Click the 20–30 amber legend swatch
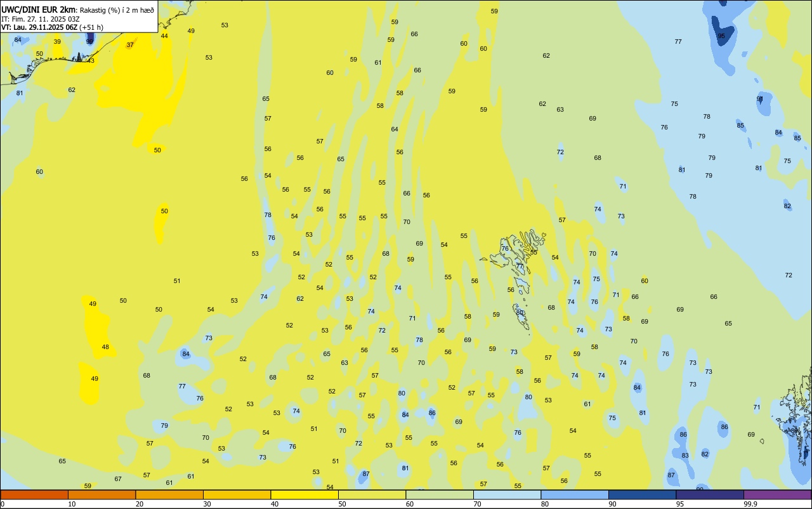Screen dimensions: 812x509 (x=169, y=494)
